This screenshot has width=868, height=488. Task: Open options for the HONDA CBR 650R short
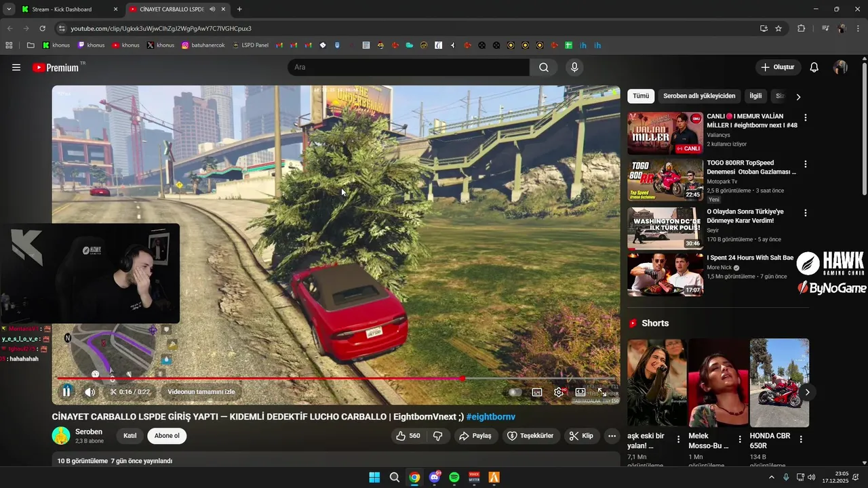coord(801,439)
